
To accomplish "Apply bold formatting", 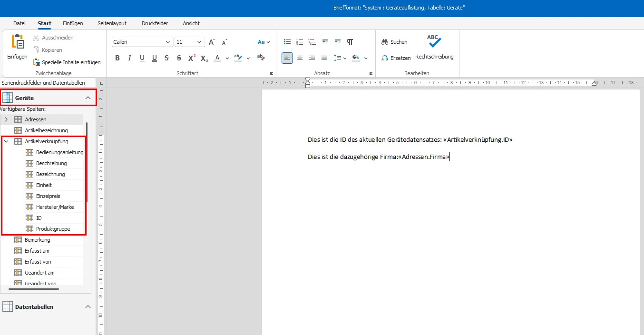I will tap(117, 58).
